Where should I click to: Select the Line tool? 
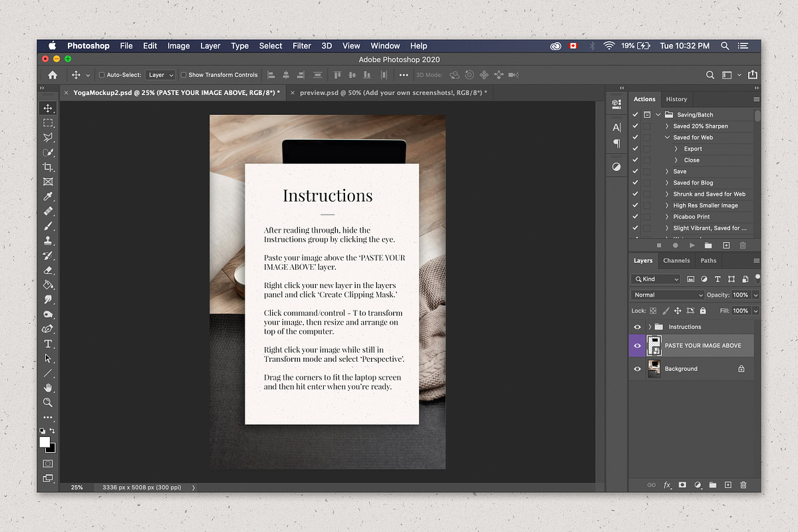[x=48, y=373]
